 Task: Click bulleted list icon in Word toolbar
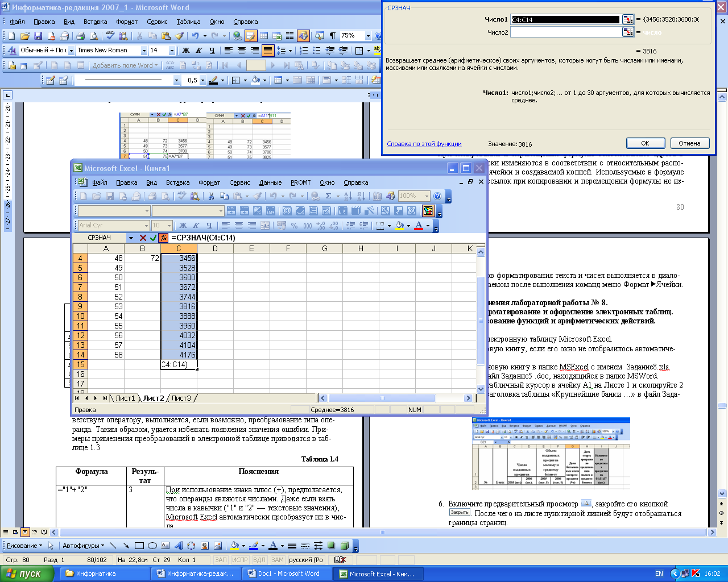[317, 51]
